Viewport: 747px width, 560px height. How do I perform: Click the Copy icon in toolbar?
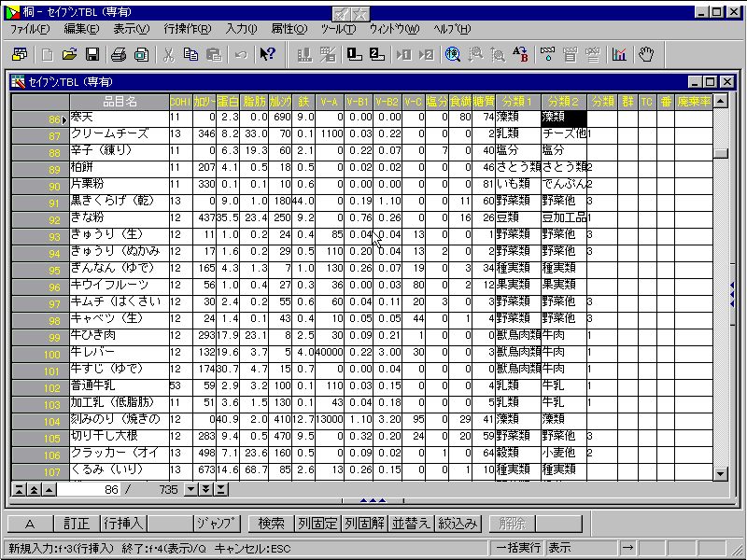point(191,54)
